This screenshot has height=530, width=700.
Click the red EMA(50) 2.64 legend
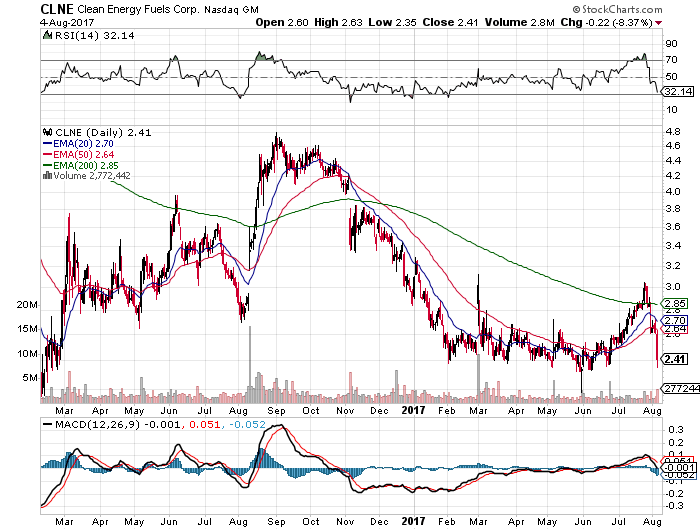click(78, 154)
